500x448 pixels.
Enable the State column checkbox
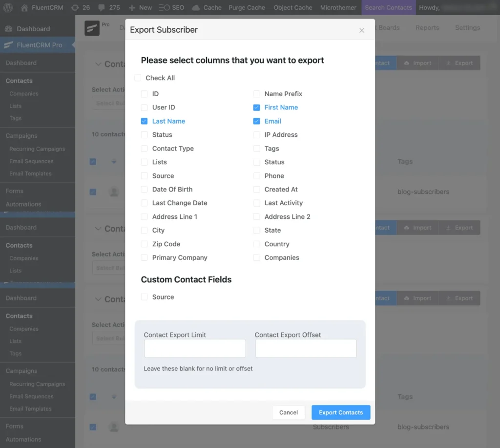tap(256, 230)
